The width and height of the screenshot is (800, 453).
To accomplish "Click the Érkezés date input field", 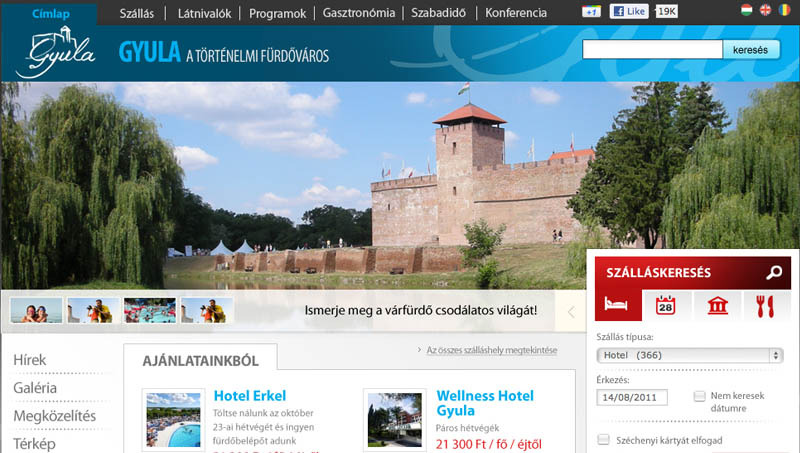I will 632,398.
